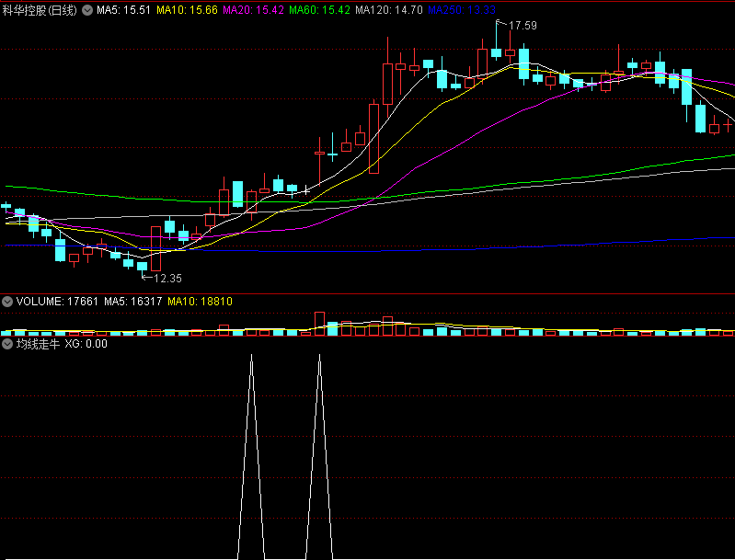
Task: Click the second XG signal spike
Action: tap(320, 457)
